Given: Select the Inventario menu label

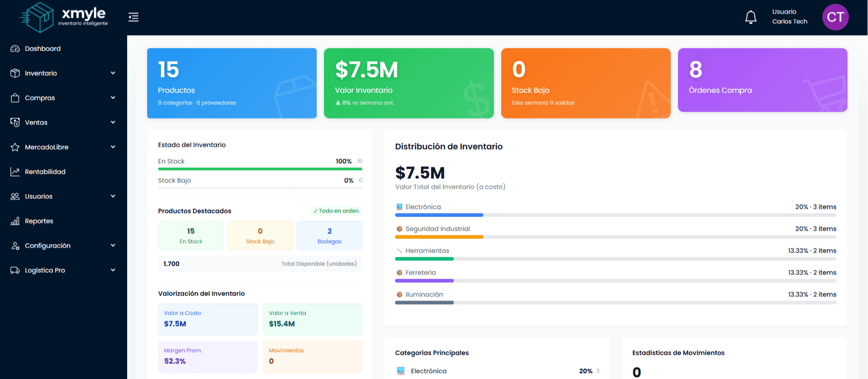Looking at the screenshot, I should (x=41, y=73).
